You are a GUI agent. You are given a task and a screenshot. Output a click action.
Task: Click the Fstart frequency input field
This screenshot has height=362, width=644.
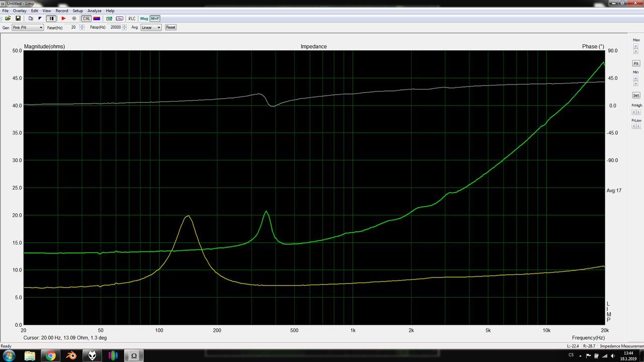click(71, 28)
